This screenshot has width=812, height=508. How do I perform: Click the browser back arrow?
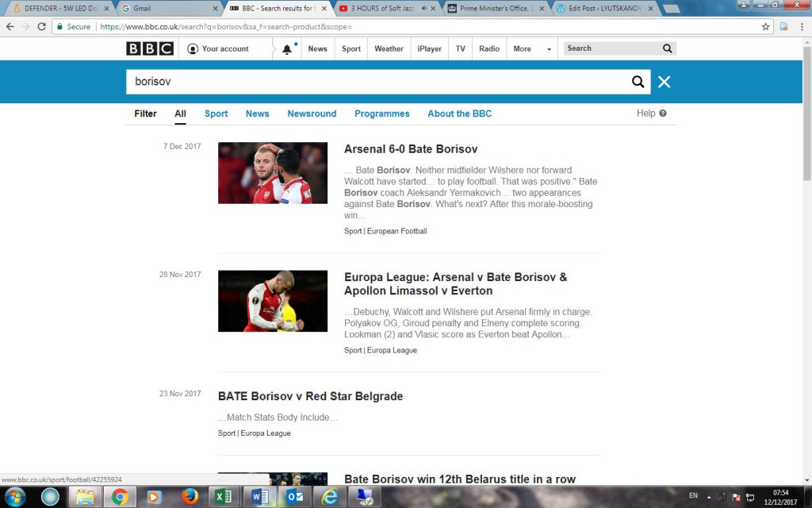point(10,26)
